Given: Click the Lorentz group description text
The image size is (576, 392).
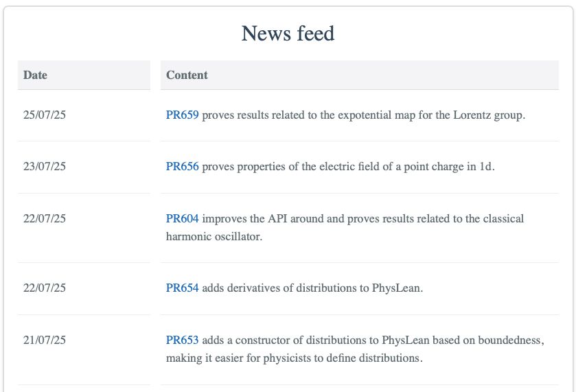Looking at the screenshot, I should [364, 115].
